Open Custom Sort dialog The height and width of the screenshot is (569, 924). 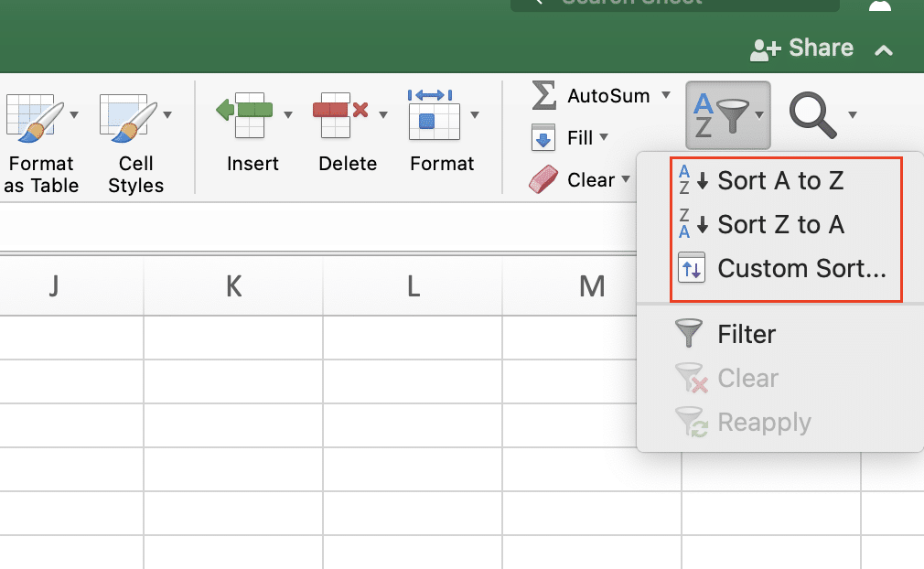800,269
